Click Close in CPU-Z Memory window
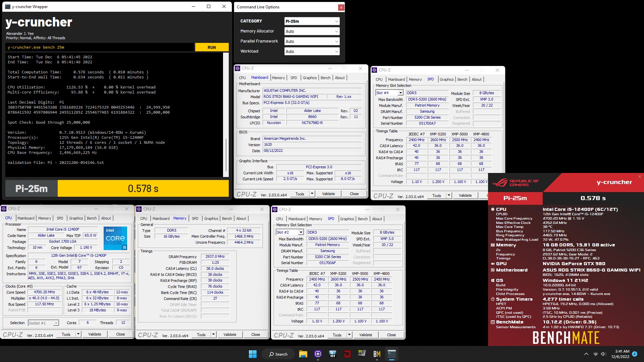The width and height of the screenshot is (644, 362). point(256,335)
